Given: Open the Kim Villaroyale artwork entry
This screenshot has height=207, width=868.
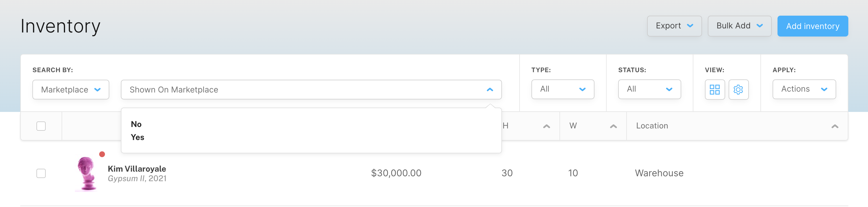Looking at the screenshot, I should (137, 168).
